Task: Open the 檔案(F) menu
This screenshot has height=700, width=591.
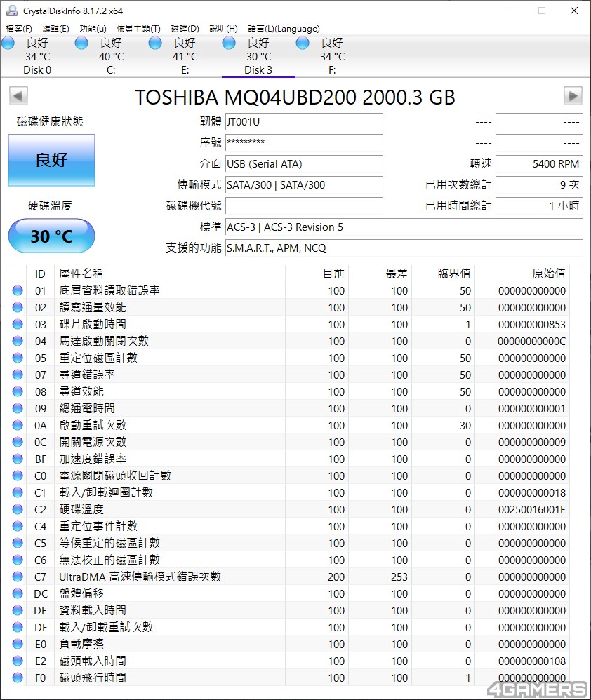Action: click(x=19, y=29)
